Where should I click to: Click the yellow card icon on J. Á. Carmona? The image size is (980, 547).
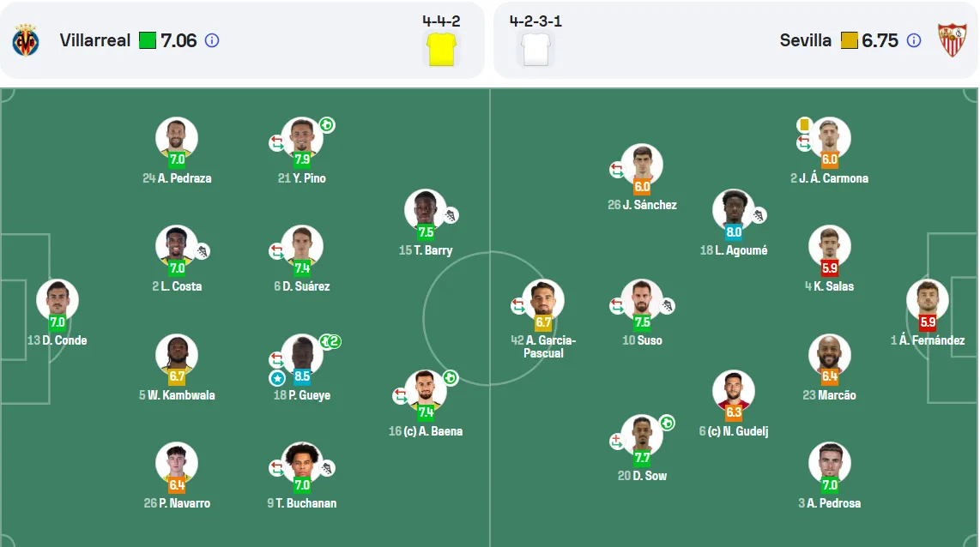(x=804, y=125)
